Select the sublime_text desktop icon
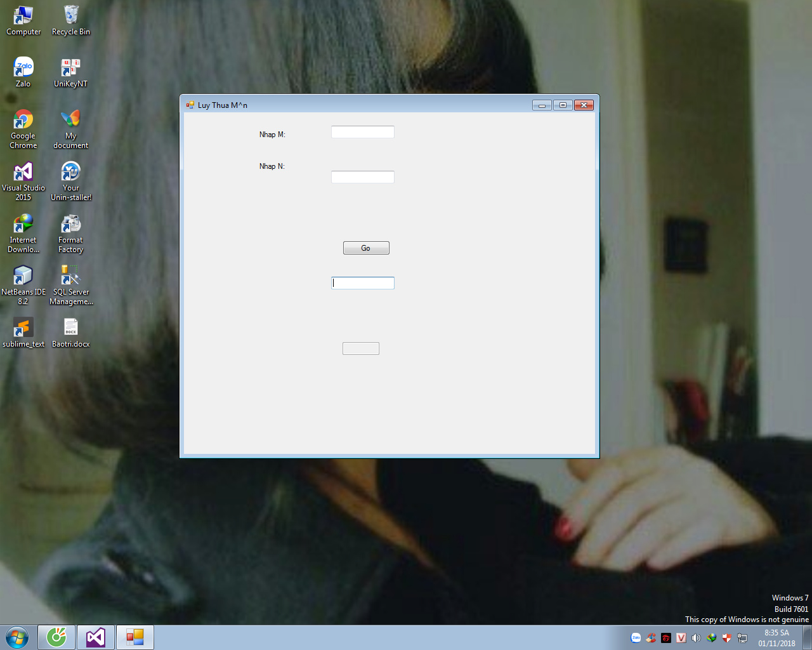Screen dimensions: 812x650 pyautogui.click(x=23, y=329)
